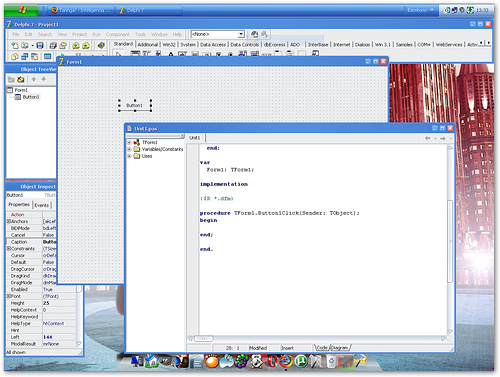Switch to the Samples palette tab

pos(404,45)
